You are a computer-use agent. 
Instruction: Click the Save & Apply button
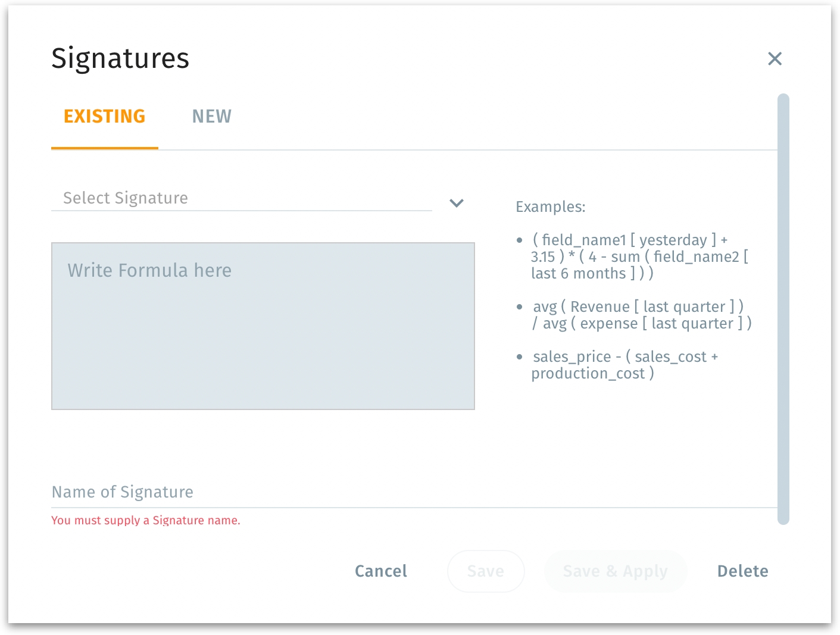coord(615,571)
